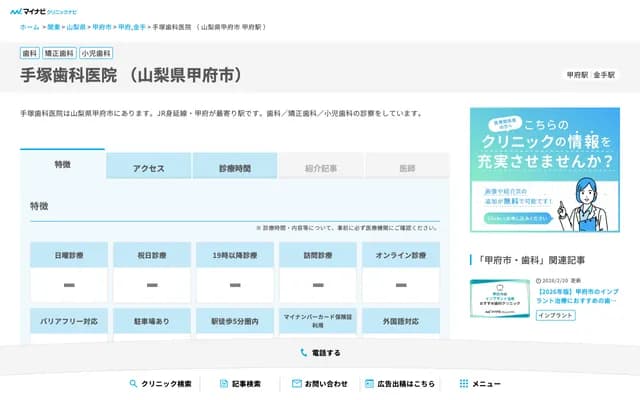Screen dimensions: 640x400
Task: Click the 山梨県 breadcrumb link
Action: pyautogui.click(x=76, y=27)
